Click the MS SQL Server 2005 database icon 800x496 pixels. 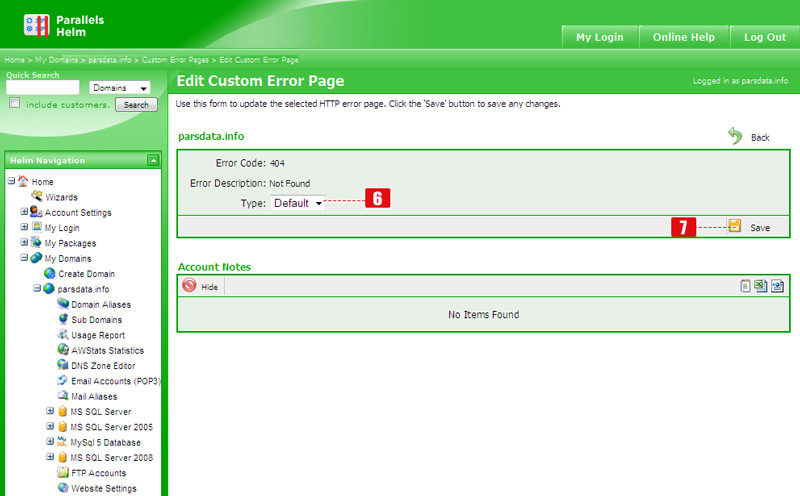click(62, 427)
